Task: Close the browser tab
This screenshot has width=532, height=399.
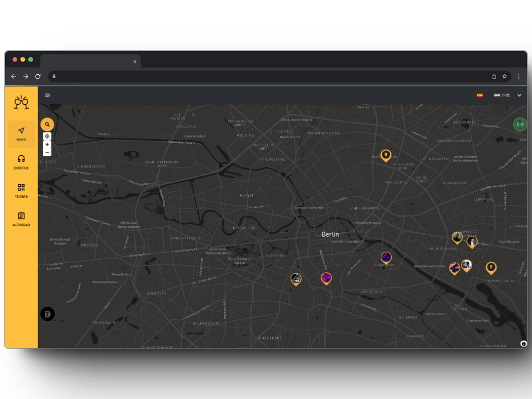Action: point(135,62)
